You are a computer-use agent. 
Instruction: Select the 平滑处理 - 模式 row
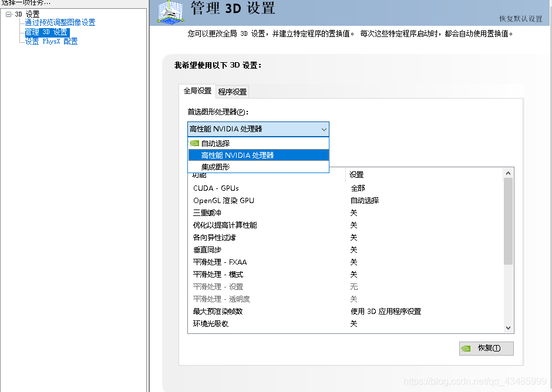pyautogui.click(x=346, y=275)
